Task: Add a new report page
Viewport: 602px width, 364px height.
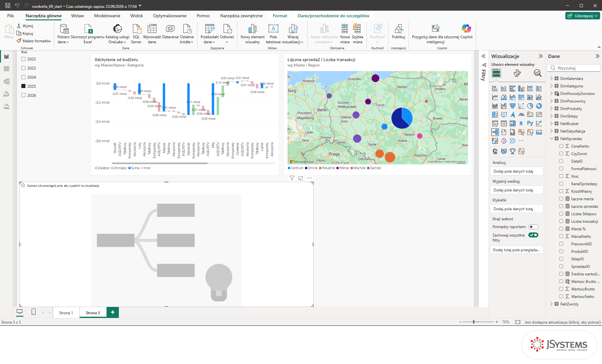Action: coord(113,312)
